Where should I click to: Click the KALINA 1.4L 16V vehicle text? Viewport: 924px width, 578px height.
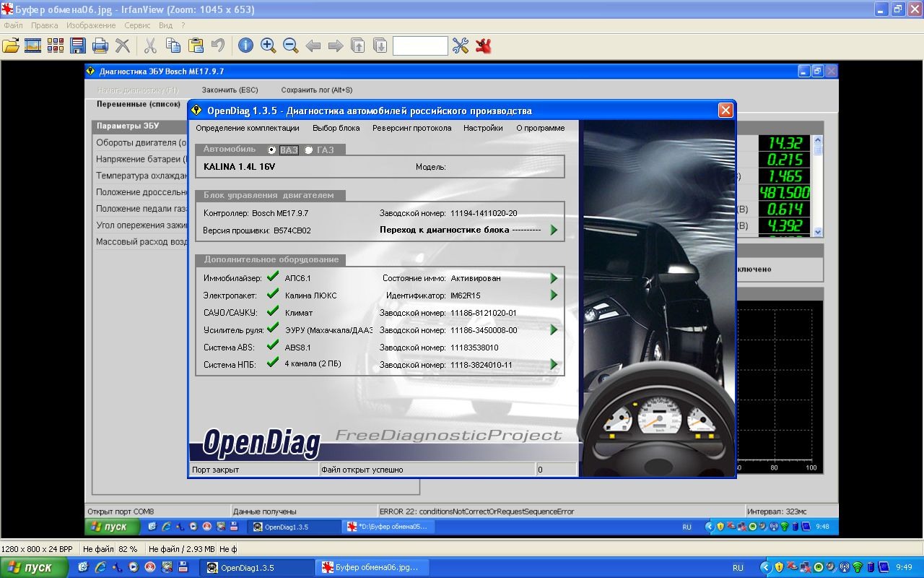[239, 167]
